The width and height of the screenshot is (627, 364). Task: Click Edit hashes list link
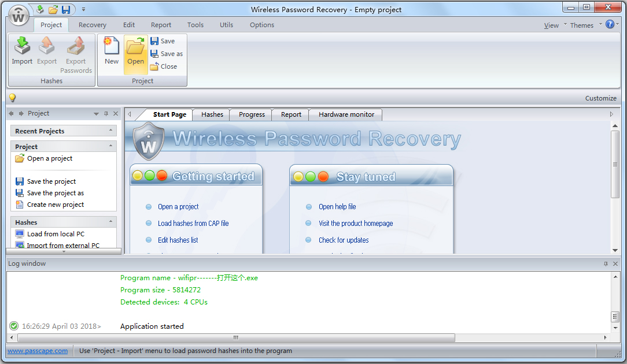point(178,240)
